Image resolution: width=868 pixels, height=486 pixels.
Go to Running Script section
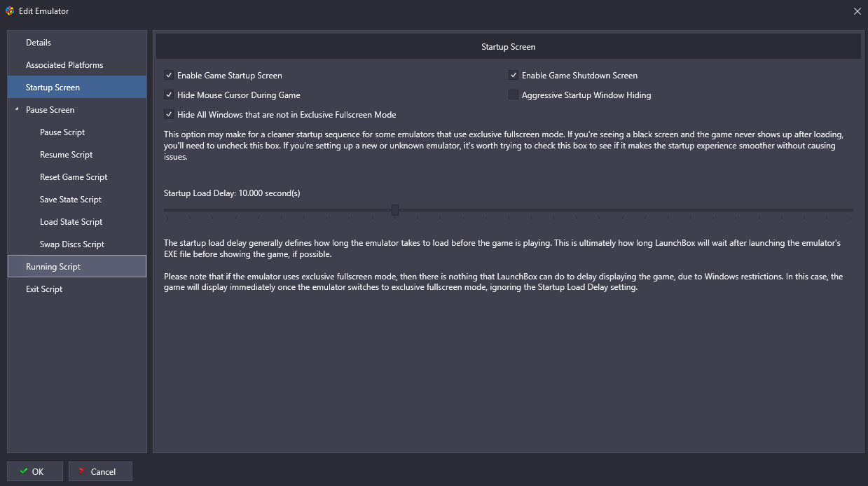[x=77, y=267]
